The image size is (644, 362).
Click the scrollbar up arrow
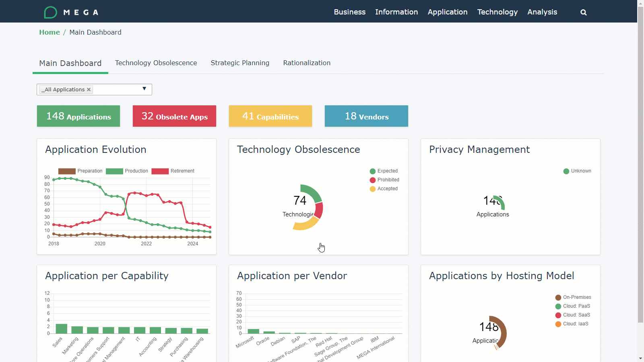coord(641,3)
